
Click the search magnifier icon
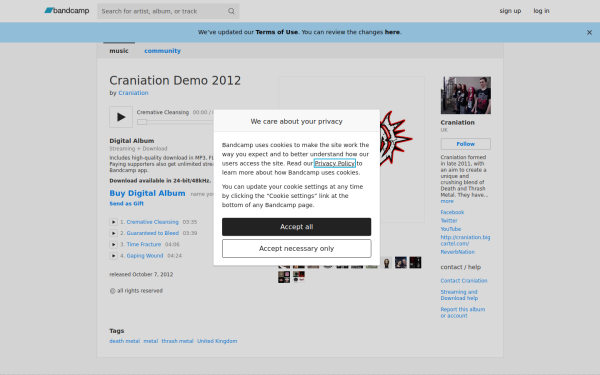pyautogui.click(x=231, y=11)
